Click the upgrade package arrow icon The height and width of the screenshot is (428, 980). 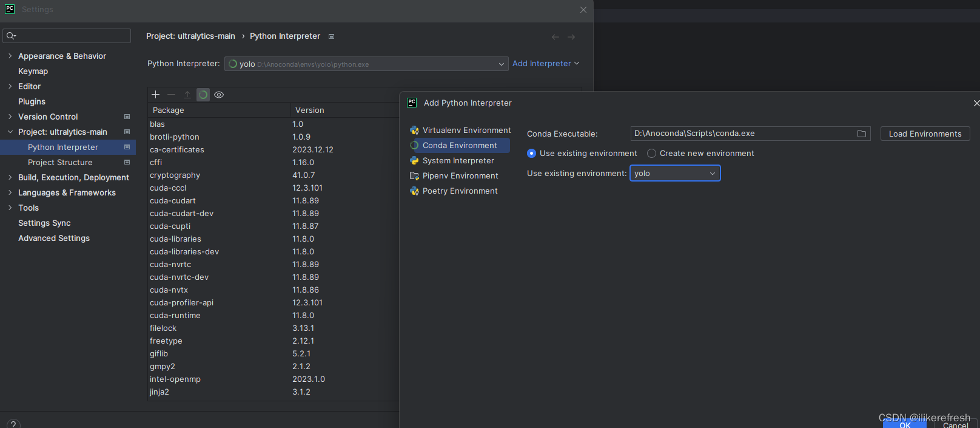(187, 95)
